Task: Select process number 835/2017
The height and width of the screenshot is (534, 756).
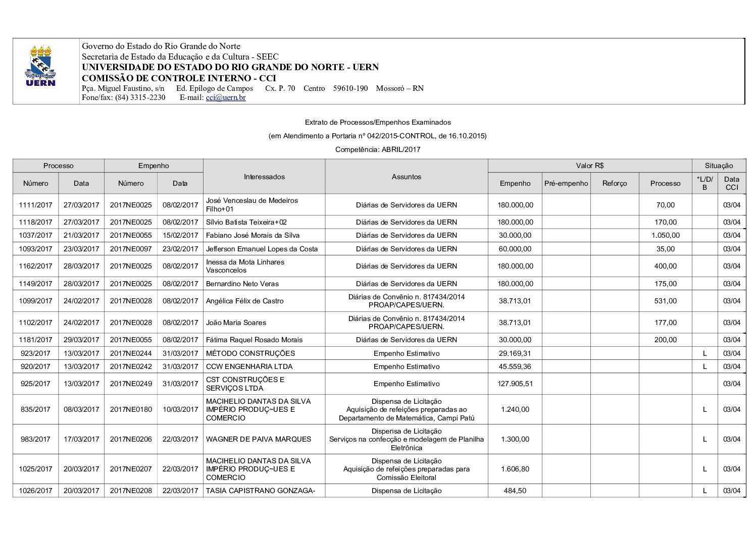Action: 35,409
